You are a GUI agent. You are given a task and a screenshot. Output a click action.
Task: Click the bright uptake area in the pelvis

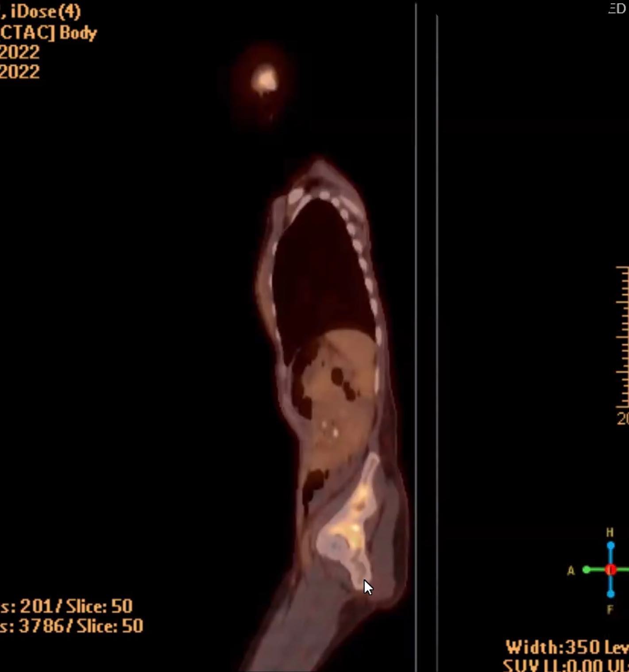(x=350, y=526)
